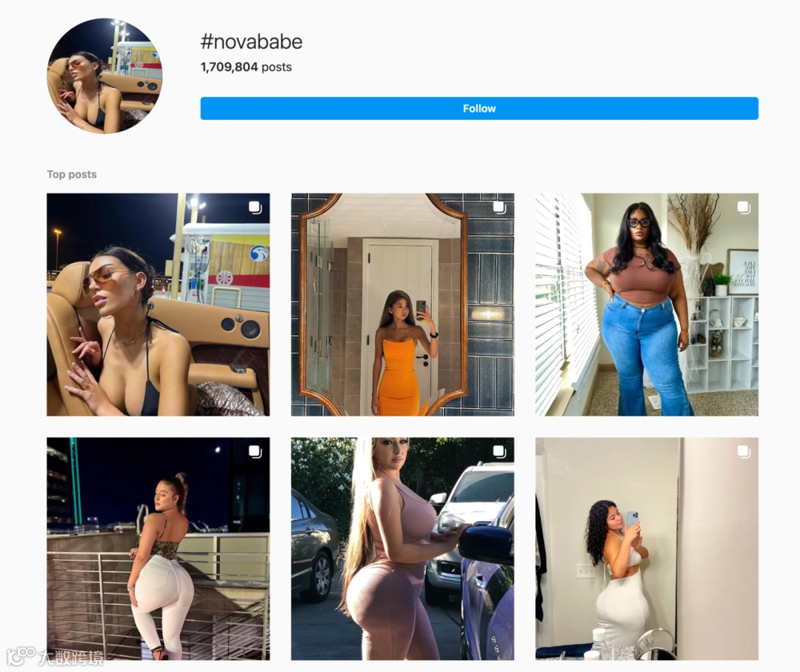Click the blue Follow button
This screenshot has width=800, height=672.
pyautogui.click(x=479, y=108)
